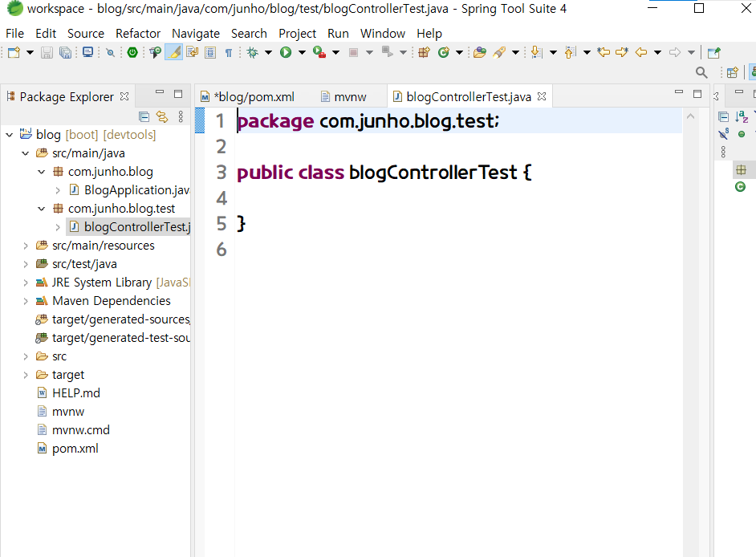The height and width of the screenshot is (557, 756).
Task: Toggle Show Whitespace Characters pilcrow button
Action: point(229,52)
